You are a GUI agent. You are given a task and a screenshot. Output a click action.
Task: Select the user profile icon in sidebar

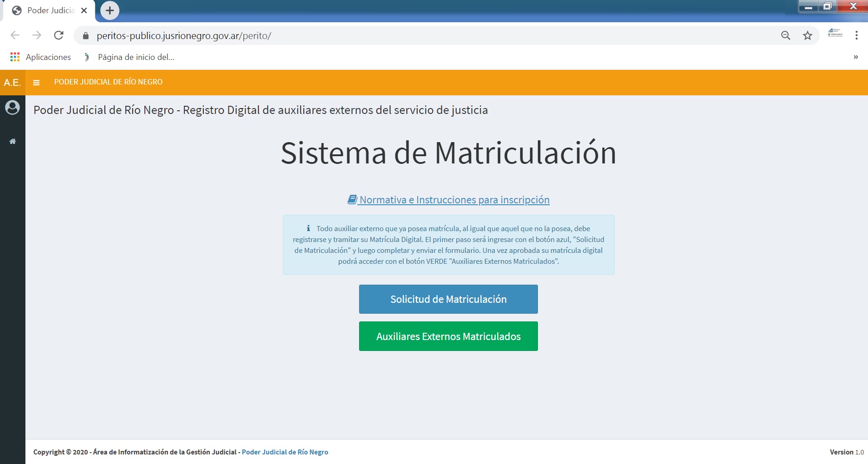pos(12,108)
